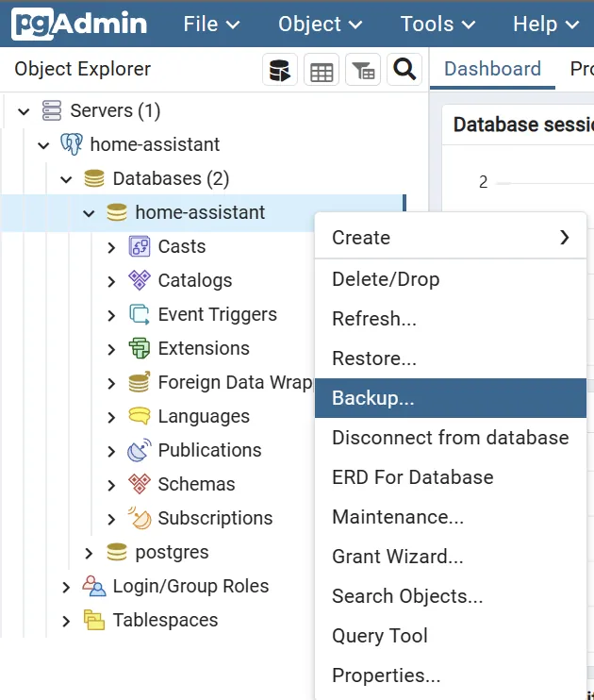This screenshot has height=700, width=594.
Task: Expand the Schemas tree node
Action: coord(111,485)
